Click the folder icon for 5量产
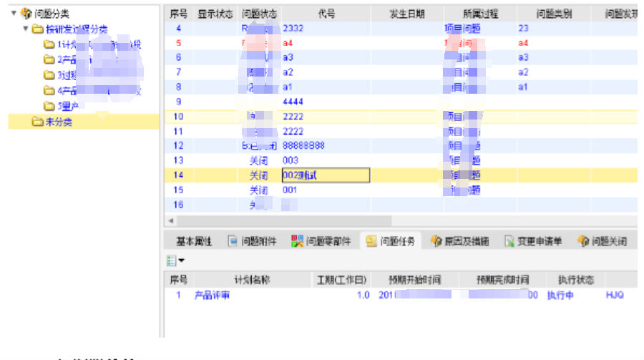Viewport: 644px width, 360px height. pos(49,106)
